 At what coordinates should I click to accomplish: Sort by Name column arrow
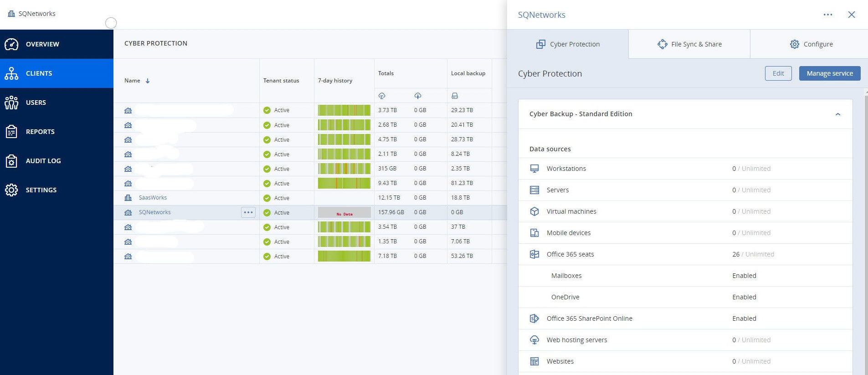pos(148,81)
